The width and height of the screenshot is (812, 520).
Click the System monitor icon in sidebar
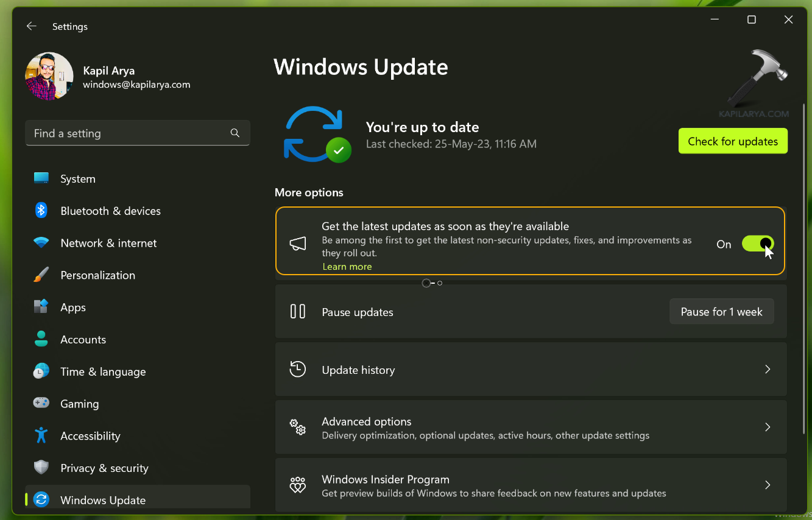click(x=41, y=178)
